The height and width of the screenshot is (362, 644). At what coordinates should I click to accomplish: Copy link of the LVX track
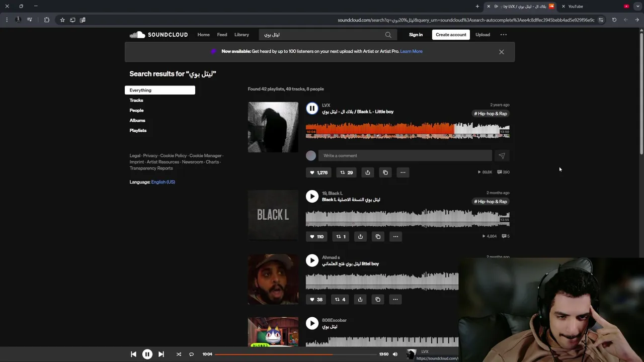click(385, 172)
